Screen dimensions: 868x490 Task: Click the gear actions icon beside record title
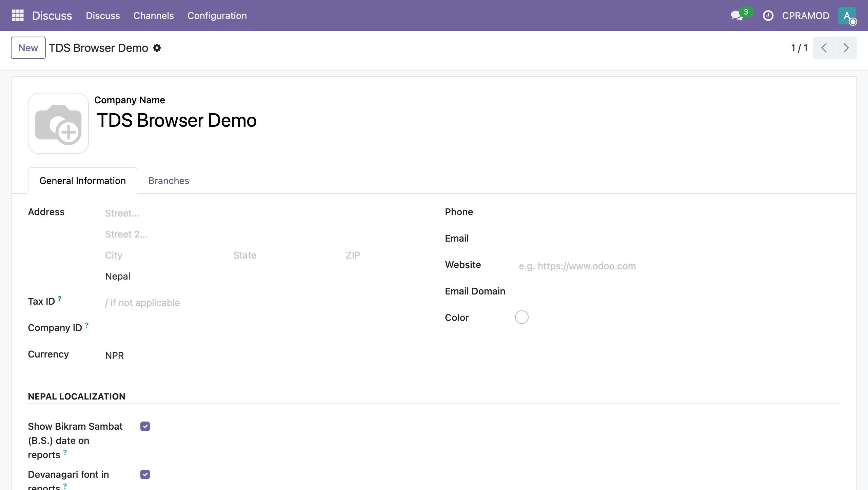[x=157, y=48]
